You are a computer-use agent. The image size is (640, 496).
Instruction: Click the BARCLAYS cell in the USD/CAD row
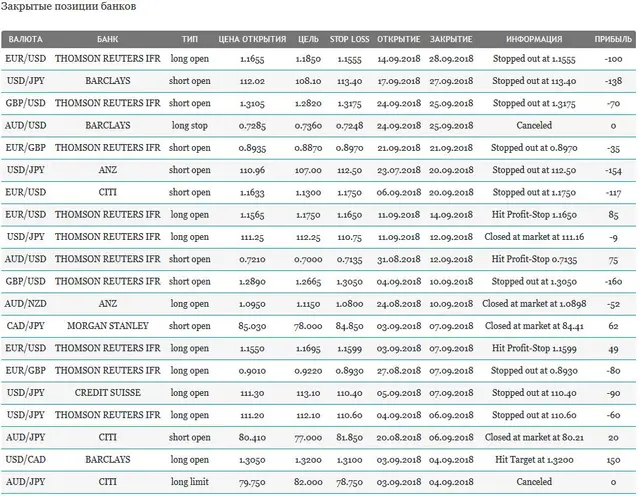point(108,460)
